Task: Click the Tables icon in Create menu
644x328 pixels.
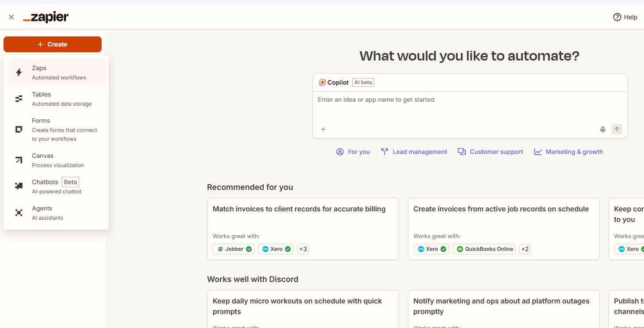Action: coord(19,99)
